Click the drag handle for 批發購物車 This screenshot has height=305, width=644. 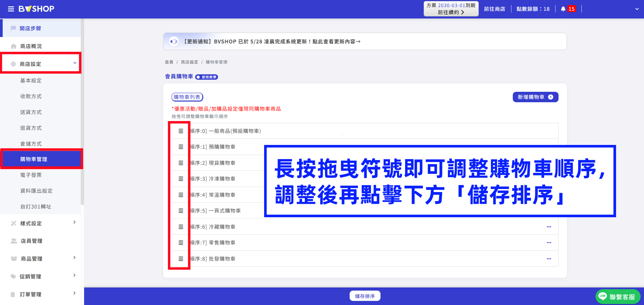tap(181, 259)
